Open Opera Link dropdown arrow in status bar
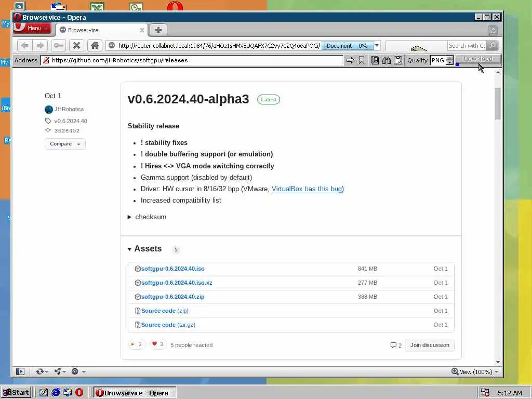Image resolution: width=532 pixels, height=399 pixels. point(47,372)
